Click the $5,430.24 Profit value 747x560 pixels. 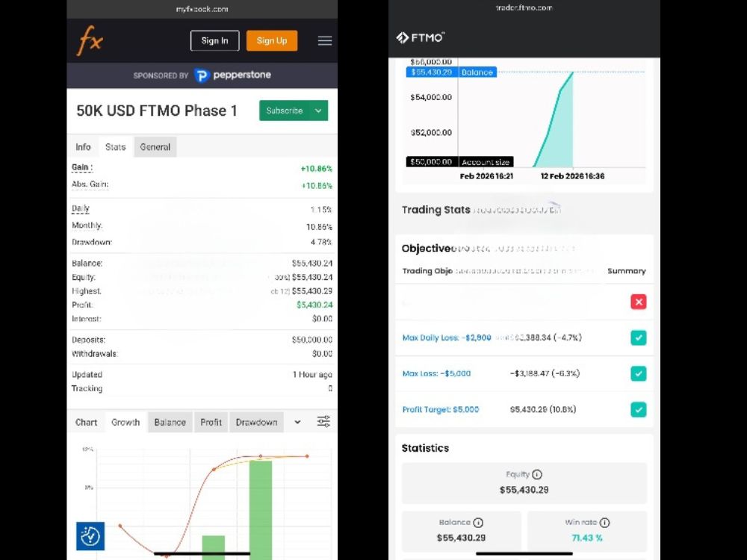point(314,305)
